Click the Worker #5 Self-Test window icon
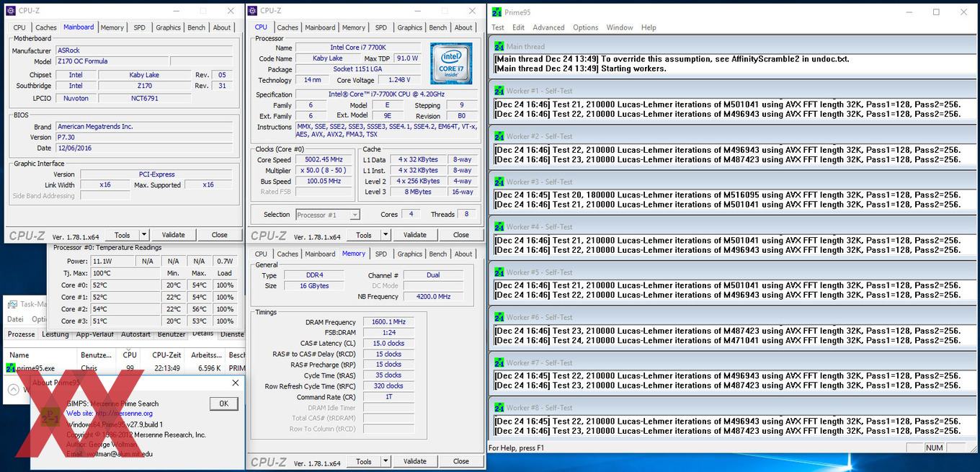Viewport: 980px width, 472px height. click(499, 272)
